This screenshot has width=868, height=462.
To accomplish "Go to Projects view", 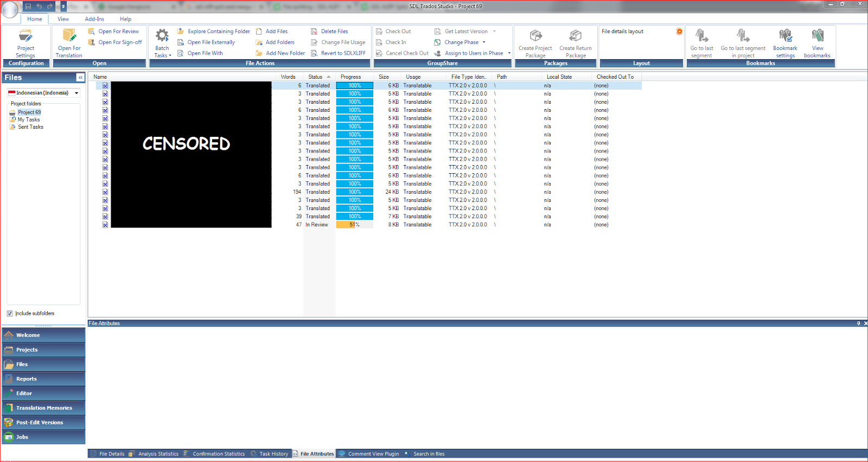I will pos(43,350).
